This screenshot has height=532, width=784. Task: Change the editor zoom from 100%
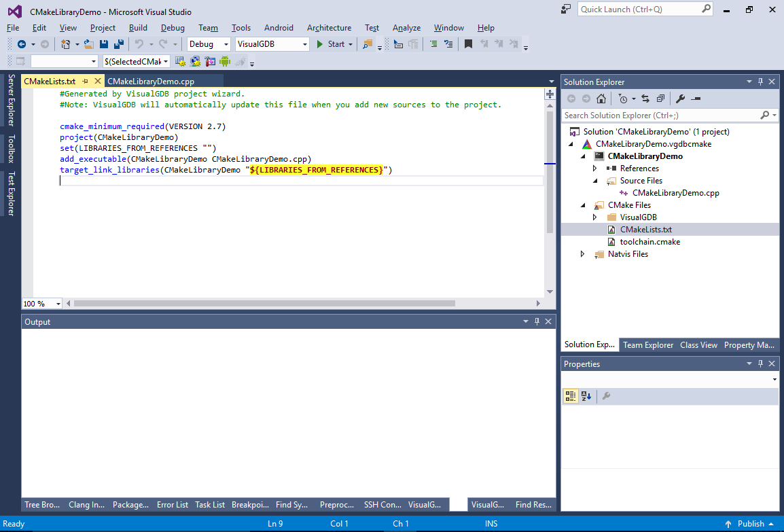click(x=42, y=303)
